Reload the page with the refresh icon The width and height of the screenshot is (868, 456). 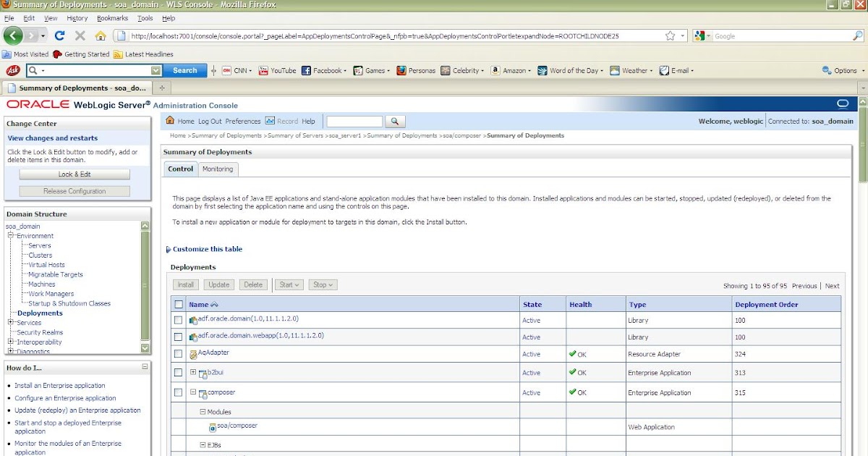(x=60, y=35)
